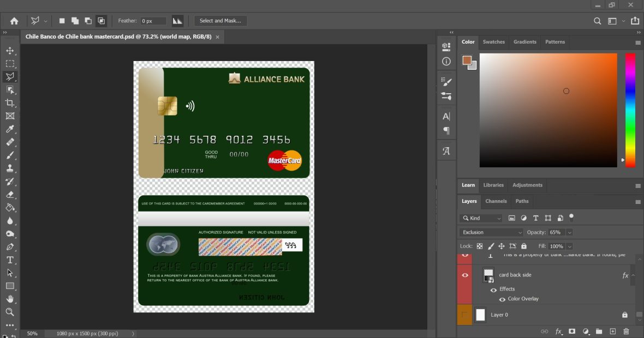Switch to the Gradients tab

tap(525, 42)
